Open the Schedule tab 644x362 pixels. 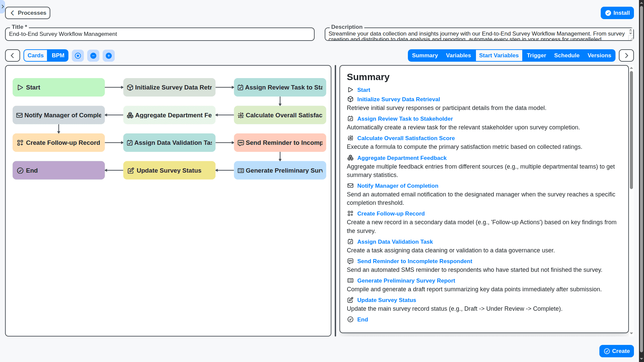pos(567,55)
